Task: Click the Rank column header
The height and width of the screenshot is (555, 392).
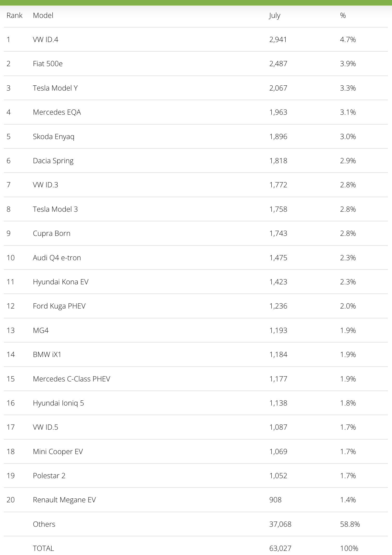Action: (x=15, y=15)
